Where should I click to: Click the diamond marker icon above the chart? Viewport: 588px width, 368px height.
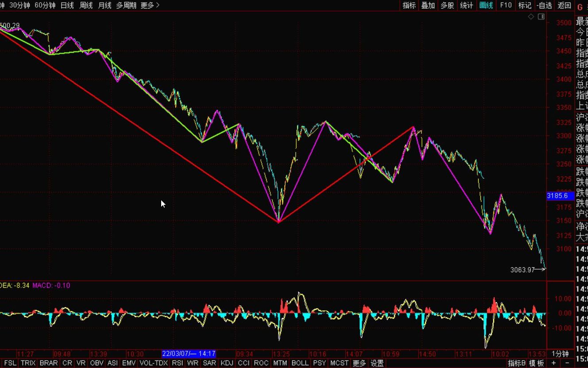[531, 17]
